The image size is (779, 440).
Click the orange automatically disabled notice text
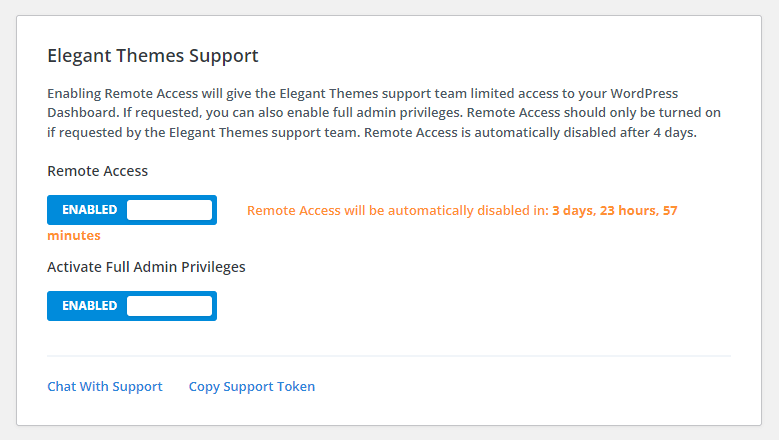tap(398, 211)
